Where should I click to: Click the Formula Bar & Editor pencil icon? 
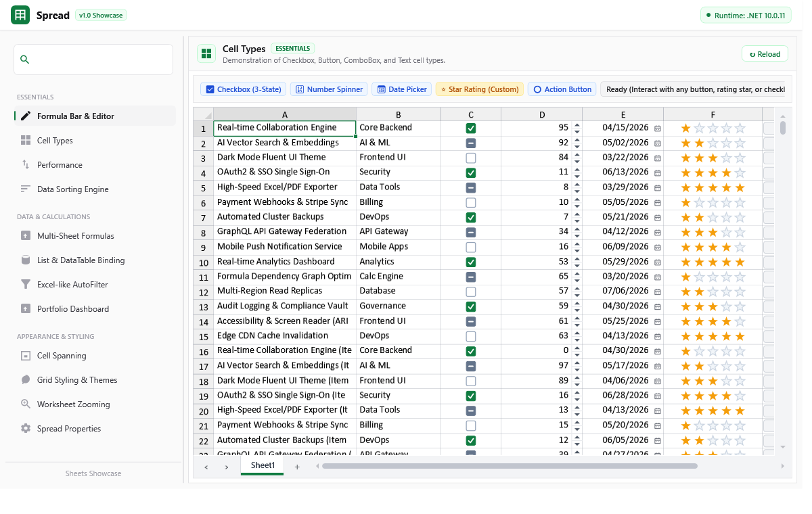coord(26,116)
